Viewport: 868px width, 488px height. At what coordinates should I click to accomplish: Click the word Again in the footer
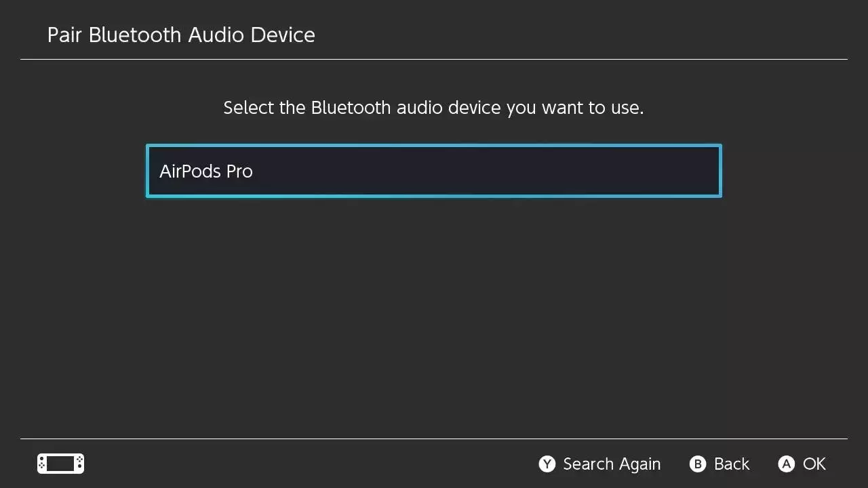(639, 464)
